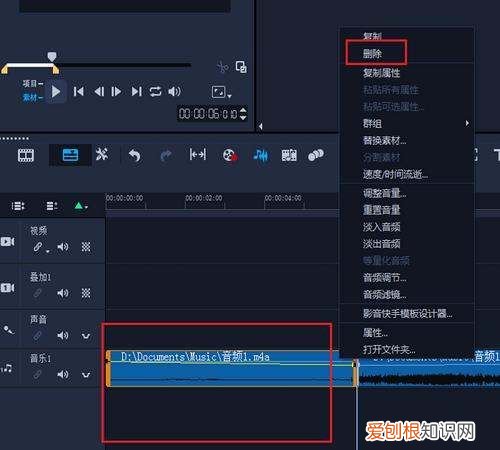Expand the 音乐1 track chevron
The height and width of the screenshot is (450, 500).
(x=86, y=375)
